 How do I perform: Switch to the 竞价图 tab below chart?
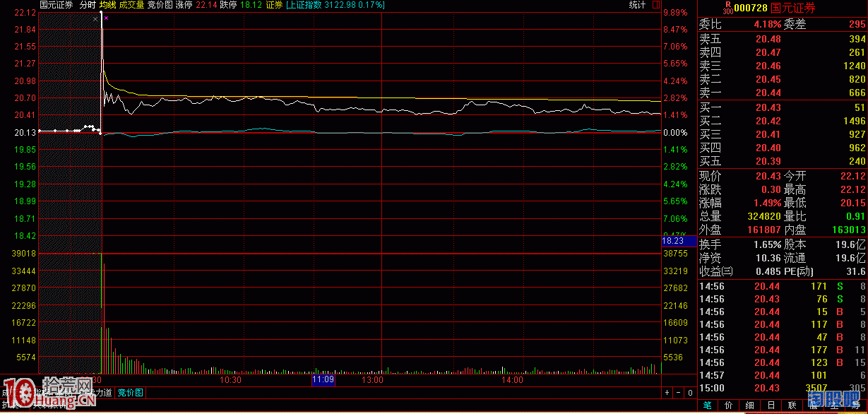[x=130, y=393]
